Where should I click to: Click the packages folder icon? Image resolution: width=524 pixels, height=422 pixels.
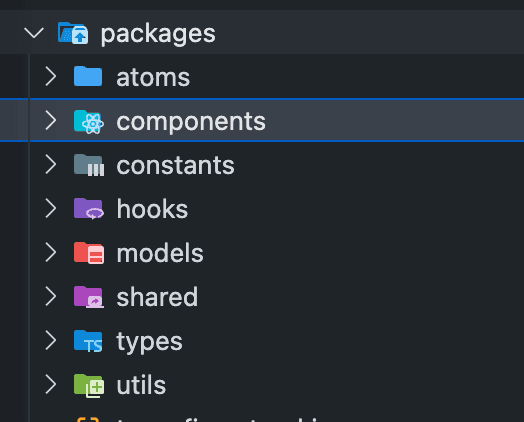[x=73, y=33]
